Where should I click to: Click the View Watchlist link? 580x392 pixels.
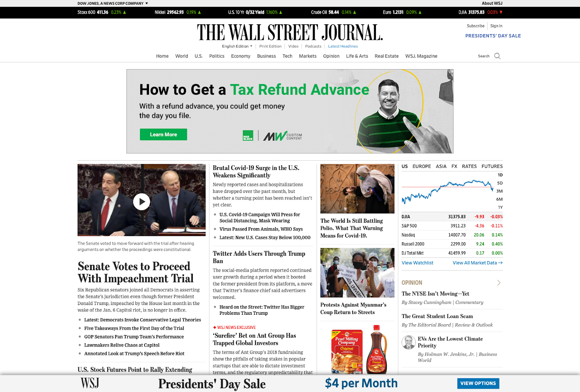417,263
